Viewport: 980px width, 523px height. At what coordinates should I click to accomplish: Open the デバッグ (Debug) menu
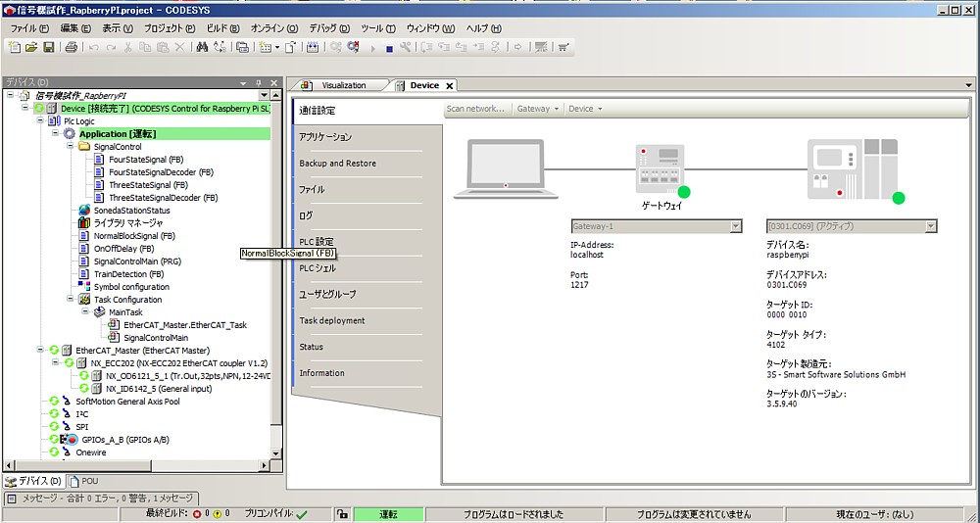point(329,28)
